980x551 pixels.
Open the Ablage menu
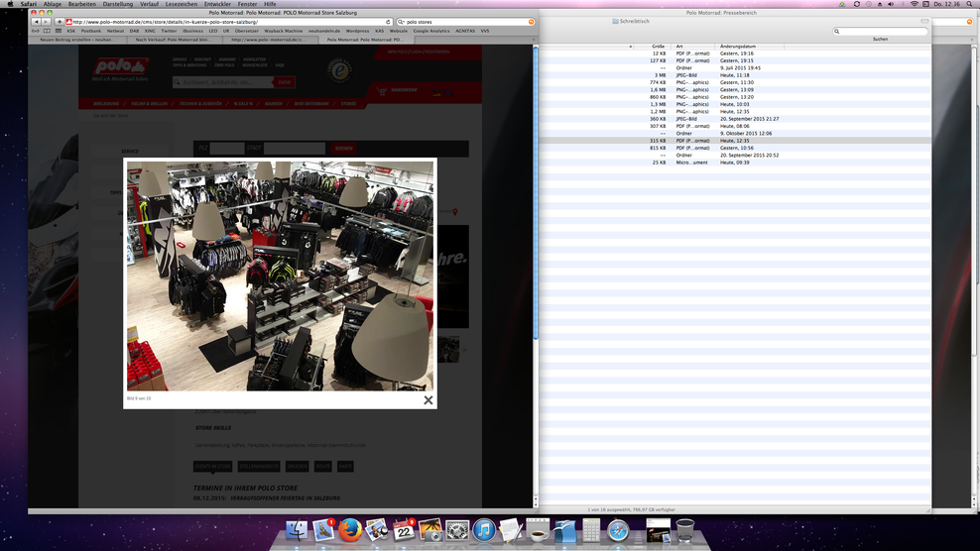coord(52,4)
